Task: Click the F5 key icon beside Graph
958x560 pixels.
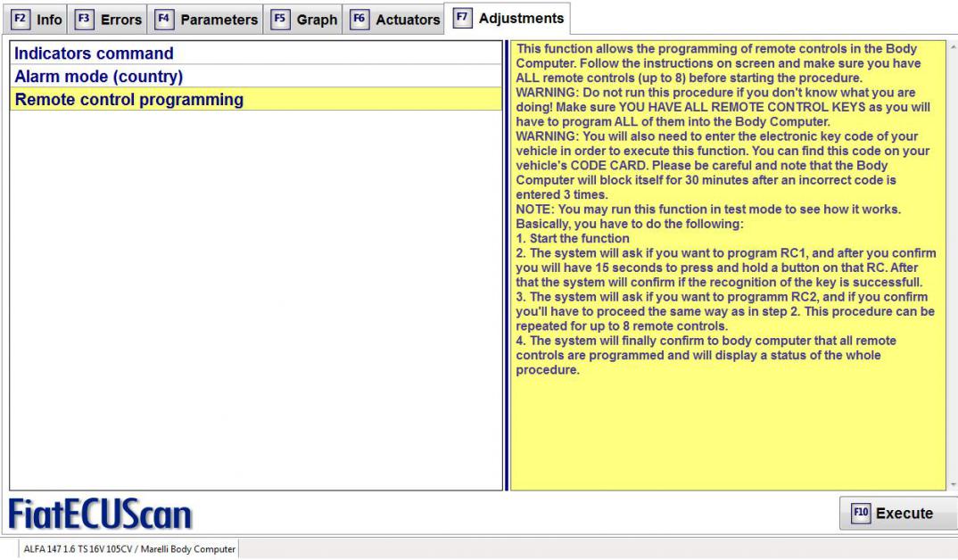Action: coord(280,19)
